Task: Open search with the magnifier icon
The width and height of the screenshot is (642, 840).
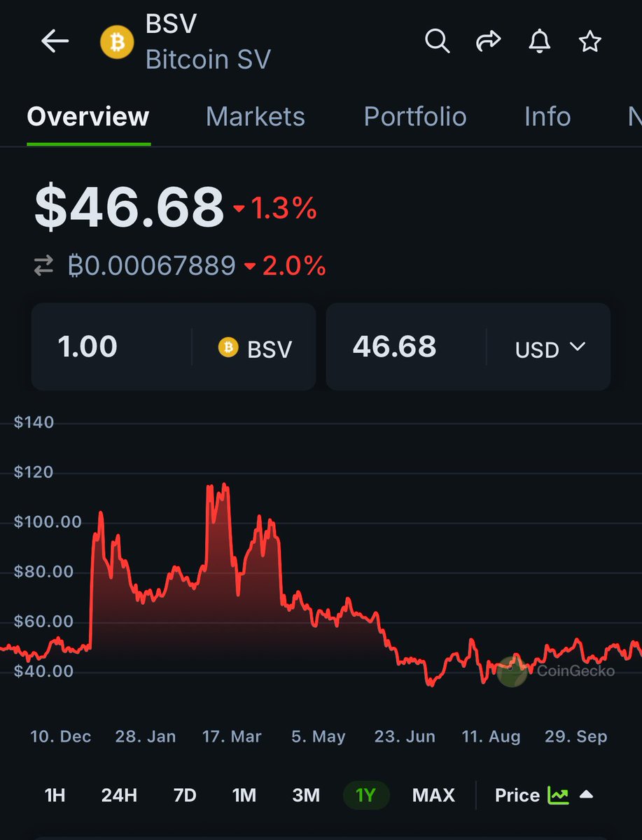Action: click(x=438, y=42)
